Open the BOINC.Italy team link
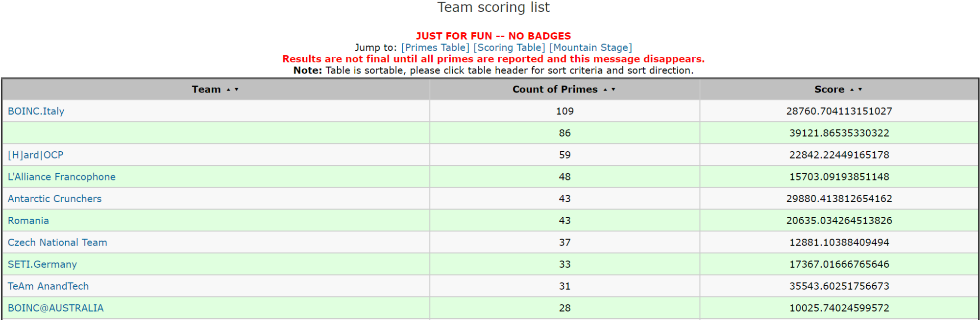This screenshot has width=980, height=320. [36, 111]
